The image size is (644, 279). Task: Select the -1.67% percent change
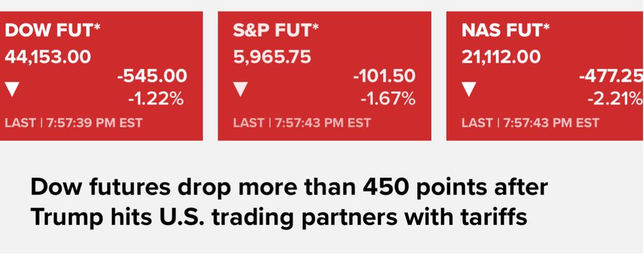pyautogui.click(x=388, y=99)
